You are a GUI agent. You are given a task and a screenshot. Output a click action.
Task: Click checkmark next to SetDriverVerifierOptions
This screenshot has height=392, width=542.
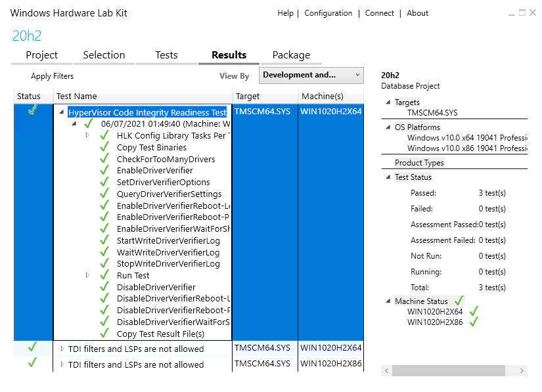tap(104, 182)
